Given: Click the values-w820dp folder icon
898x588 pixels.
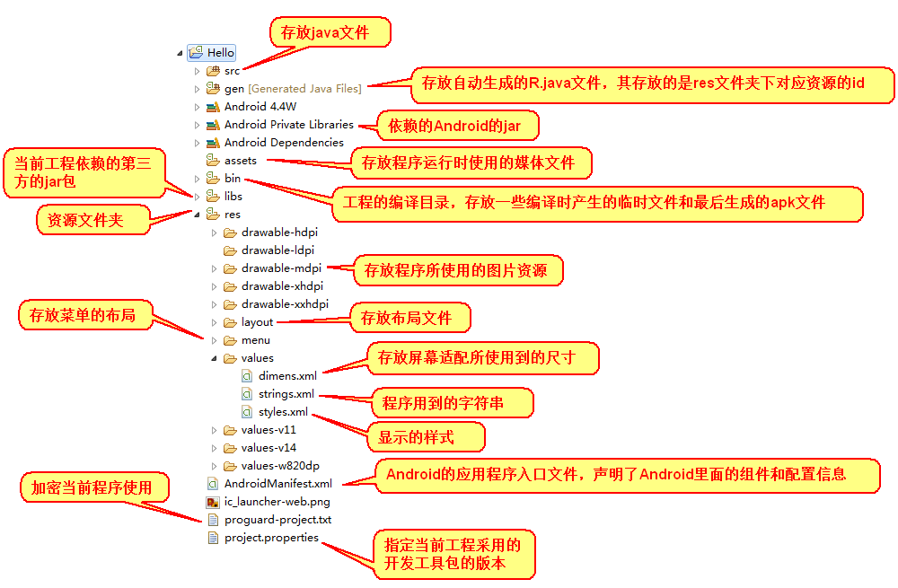Looking at the screenshot, I should [230, 466].
